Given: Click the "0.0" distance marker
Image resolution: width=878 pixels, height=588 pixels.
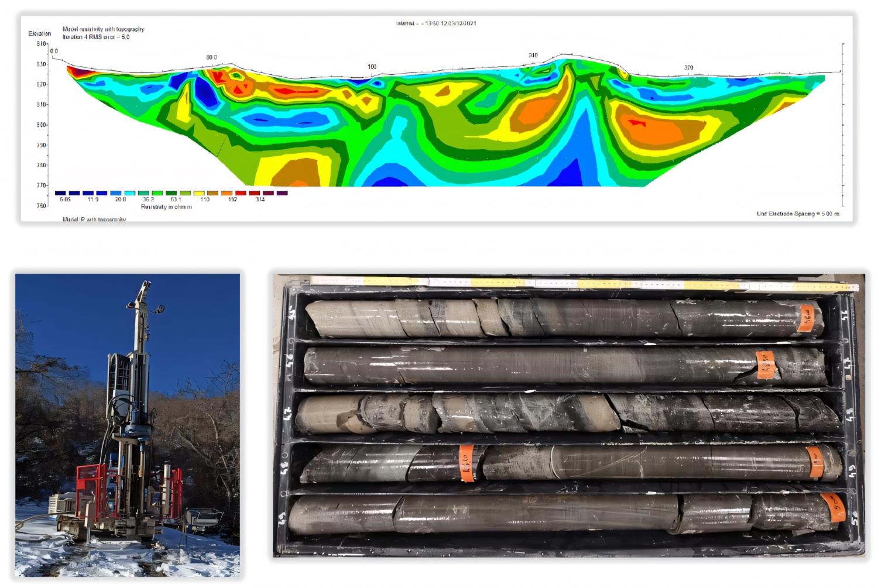Looking at the screenshot, I should pyautogui.click(x=54, y=51).
